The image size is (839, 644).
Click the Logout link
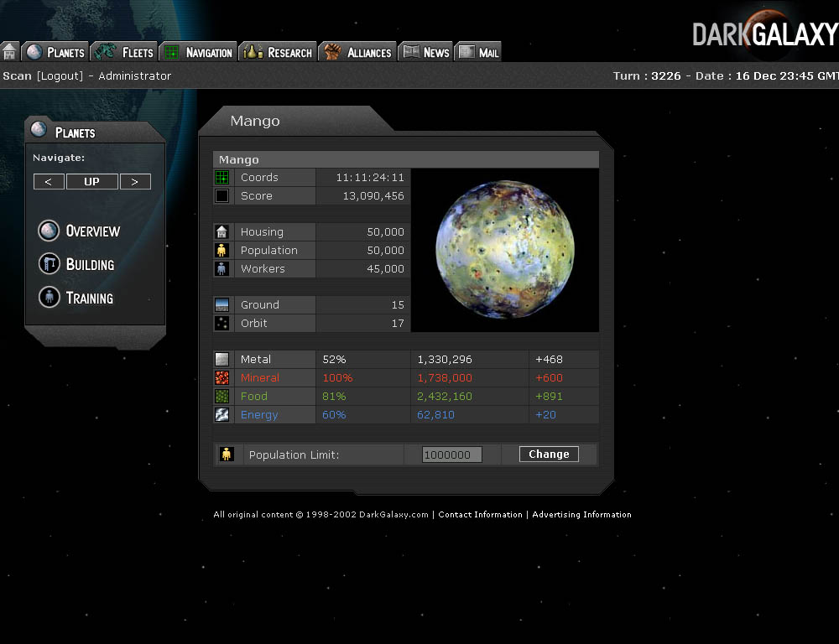click(60, 76)
